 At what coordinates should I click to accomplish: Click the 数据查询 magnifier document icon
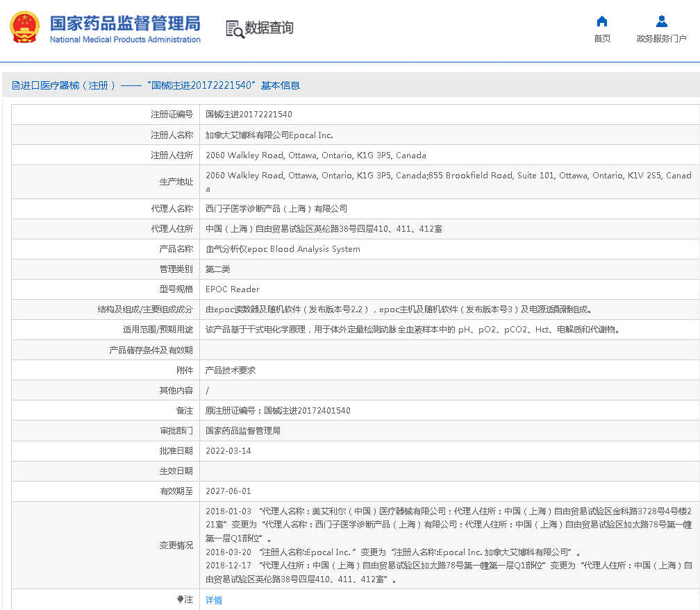click(x=235, y=28)
